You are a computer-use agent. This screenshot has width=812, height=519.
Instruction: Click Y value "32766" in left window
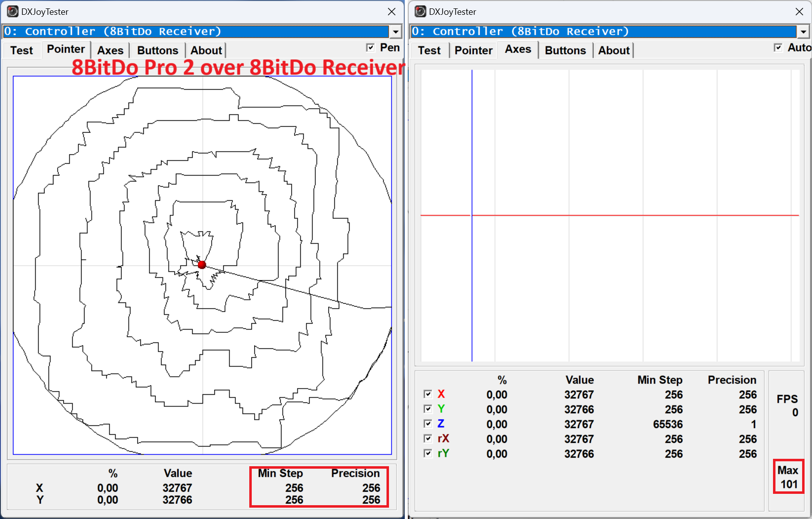coord(177,500)
